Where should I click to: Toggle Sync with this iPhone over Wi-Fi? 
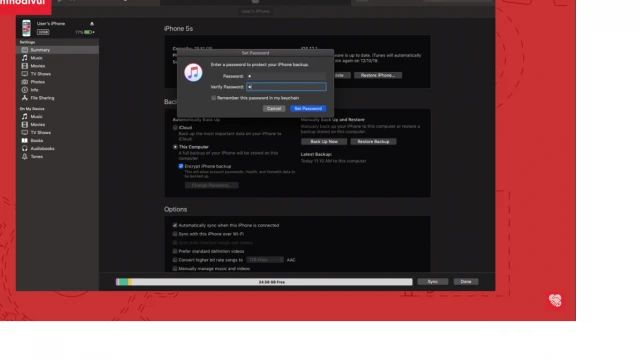(175, 234)
